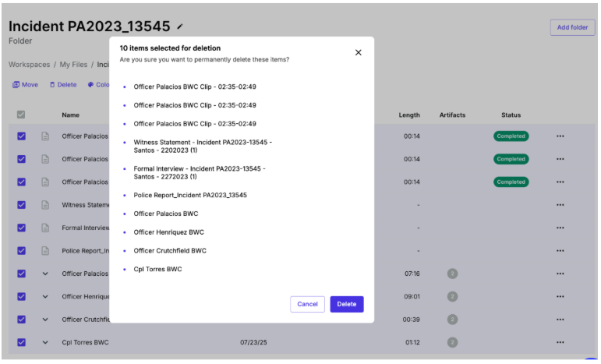Confirm deletion with the Delete button
This screenshot has height=364, width=601.
coord(347,304)
